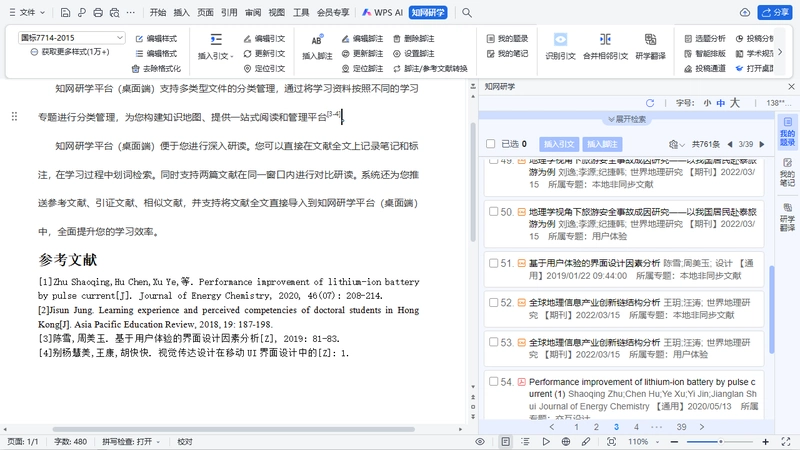The width and height of the screenshot is (800, 450).
Task: Click the print icon in top toolbar
Action: [98, 13]
